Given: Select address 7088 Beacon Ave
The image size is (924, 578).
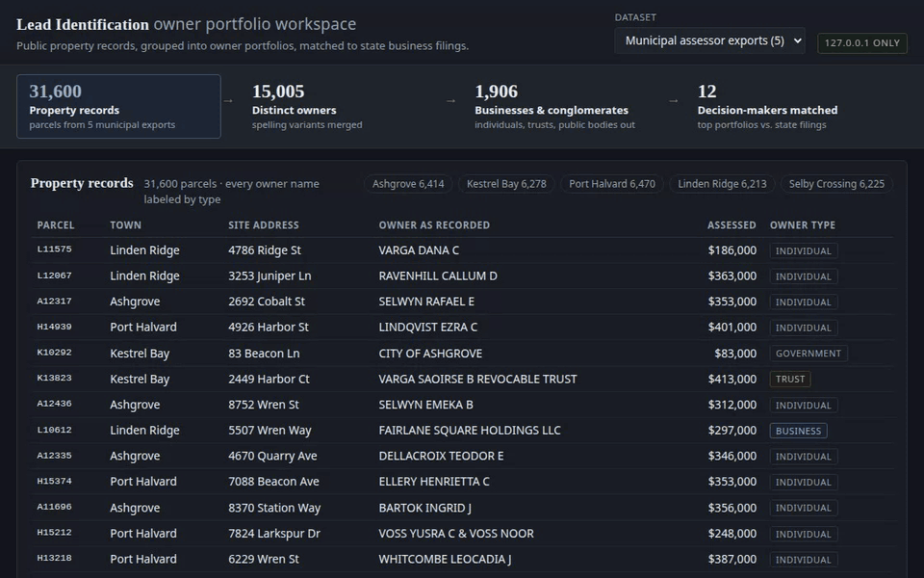Looking at the screenshot, I should click(x=274, y=482).
